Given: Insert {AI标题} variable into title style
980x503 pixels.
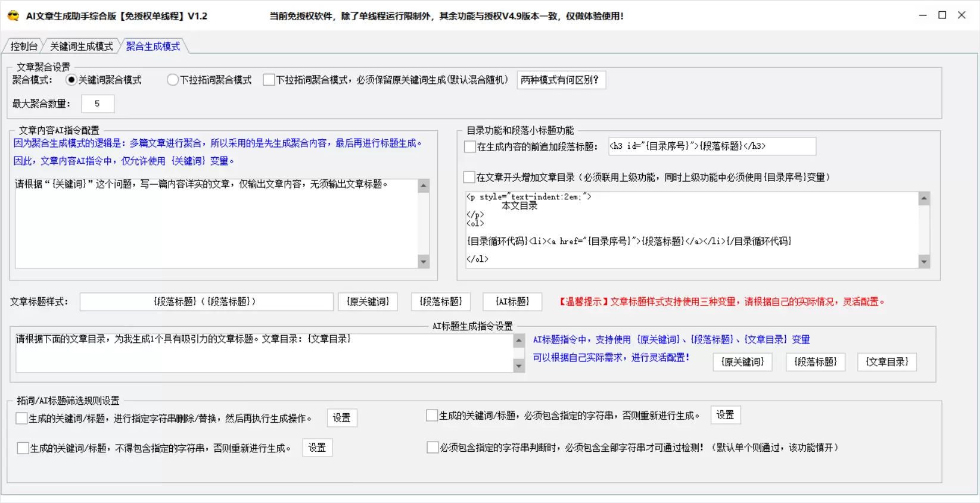Looking at the screenshot, I should click(x=512, y=302).
